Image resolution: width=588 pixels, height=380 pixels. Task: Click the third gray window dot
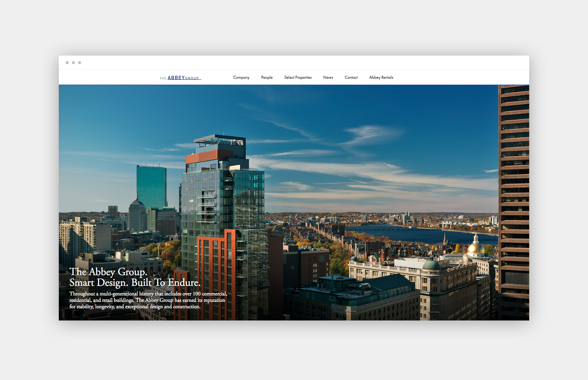click(x=79, y=62)
